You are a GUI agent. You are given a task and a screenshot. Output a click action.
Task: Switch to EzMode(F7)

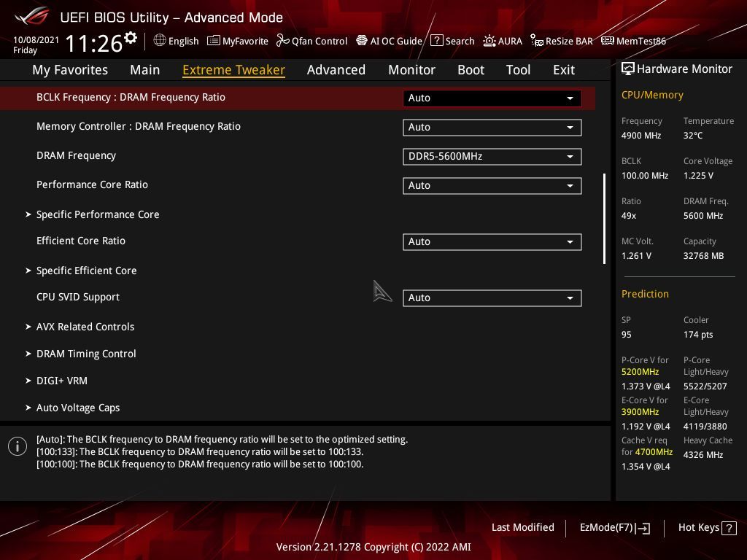[x=614, y=528]
